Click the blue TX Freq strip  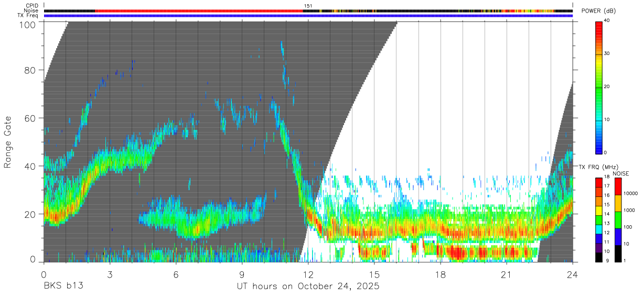pos(308,15)
